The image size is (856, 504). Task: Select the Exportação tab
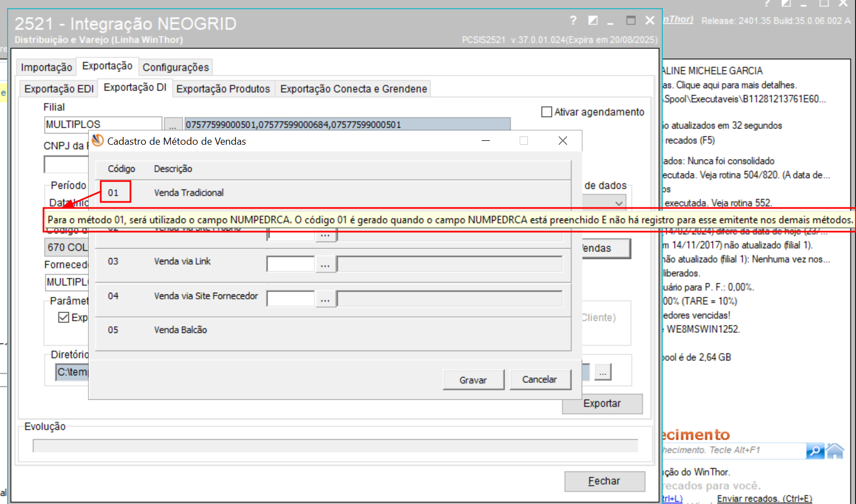click(107, 66)
